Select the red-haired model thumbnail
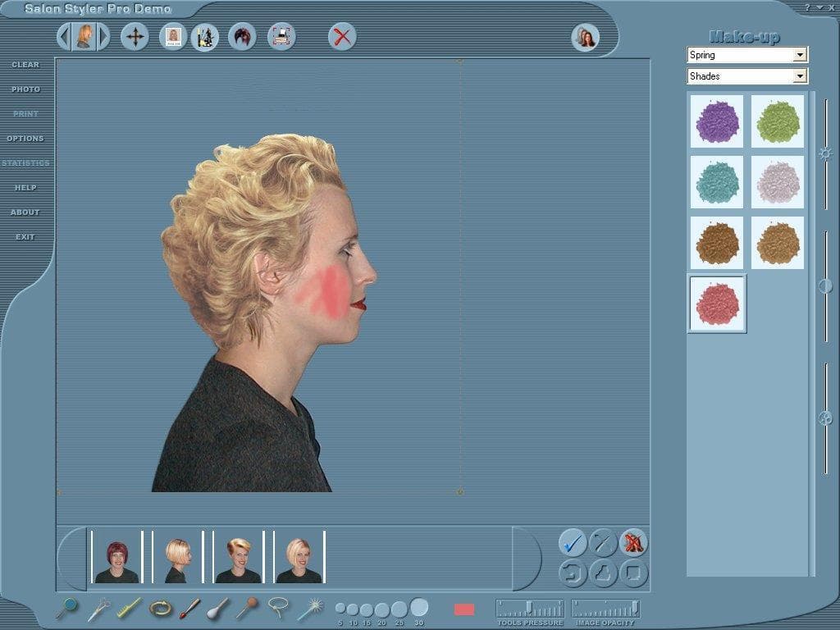The height and width of the screenshot is (630, 840). point(117,557)
